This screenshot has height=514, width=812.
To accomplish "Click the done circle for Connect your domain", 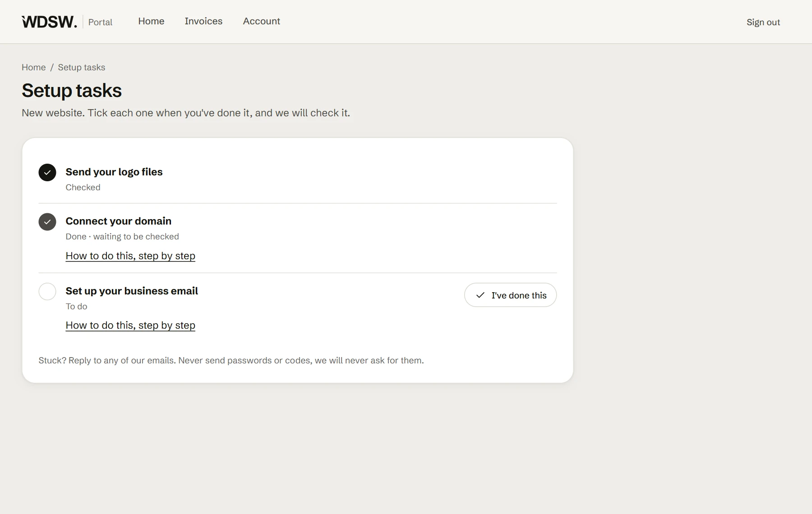I will coord(47,222).
